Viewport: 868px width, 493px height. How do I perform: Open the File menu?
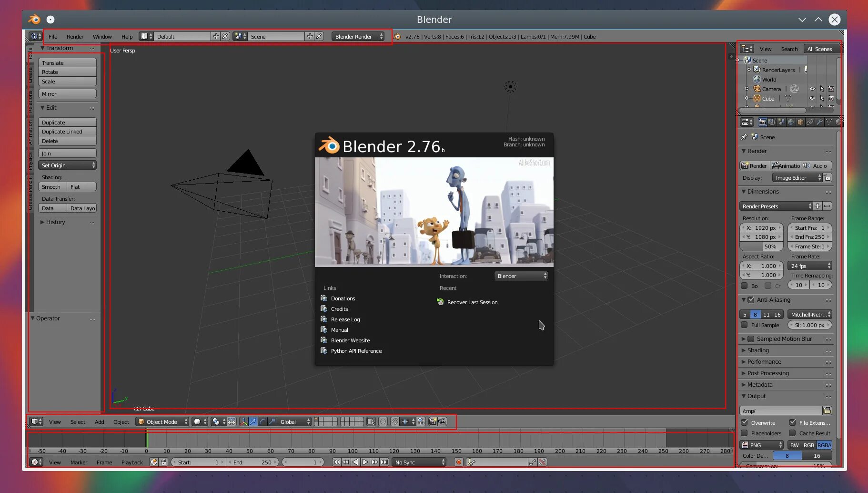tap(53, 36)
